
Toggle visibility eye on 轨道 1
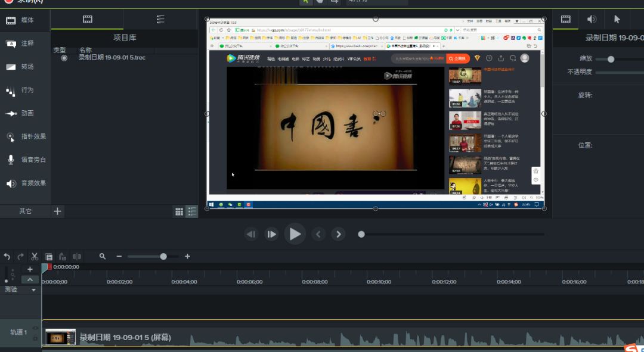point(36,328)
